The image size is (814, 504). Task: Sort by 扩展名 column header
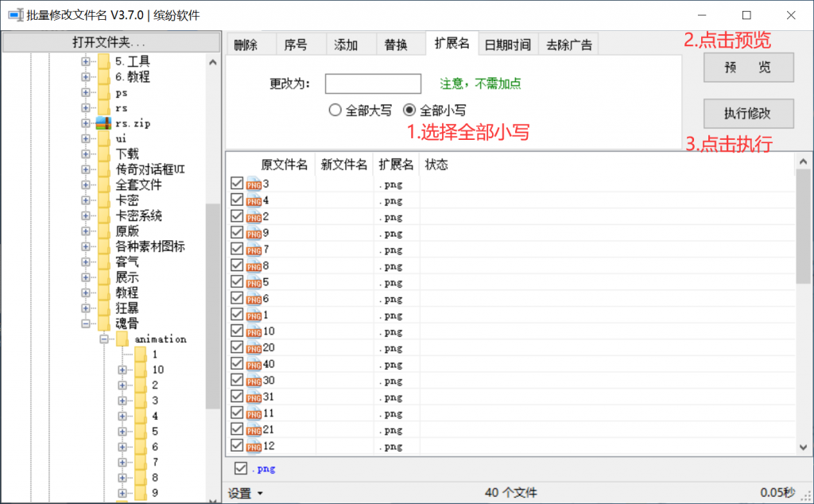coord(396,165)
